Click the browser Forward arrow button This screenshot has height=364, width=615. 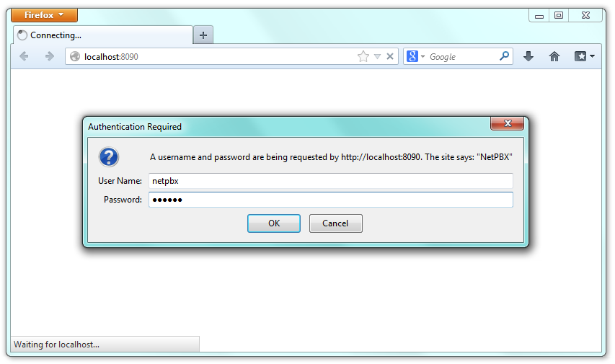pos(49,56)
